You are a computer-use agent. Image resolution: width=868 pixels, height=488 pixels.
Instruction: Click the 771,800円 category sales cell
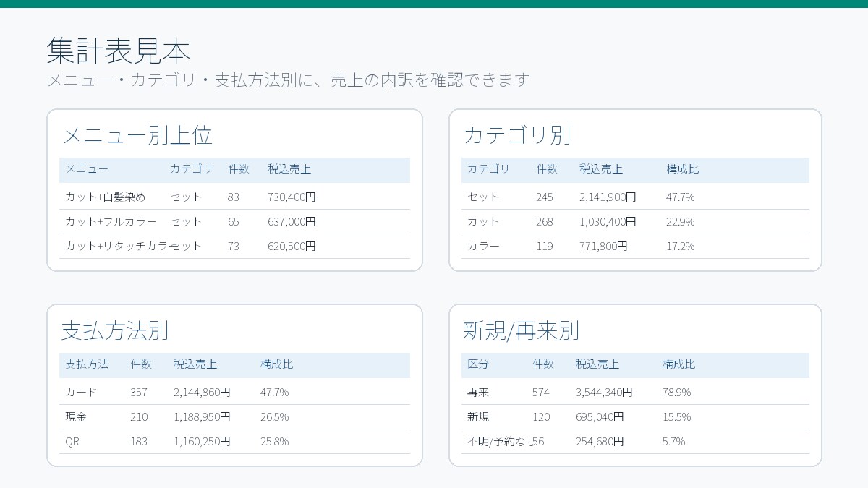click(603, 246)
